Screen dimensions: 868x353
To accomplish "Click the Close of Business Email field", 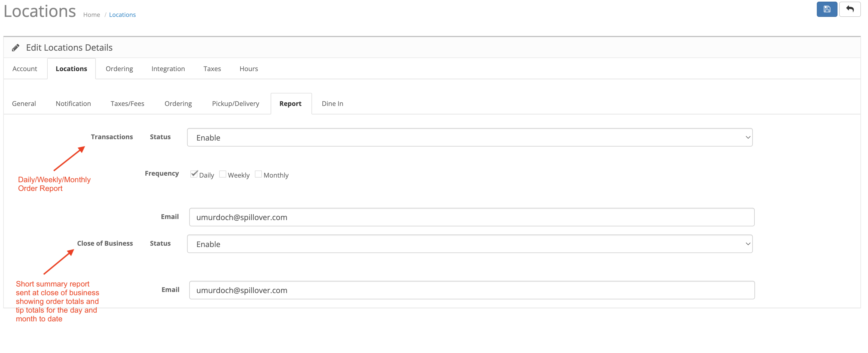I will pos(472,290).
